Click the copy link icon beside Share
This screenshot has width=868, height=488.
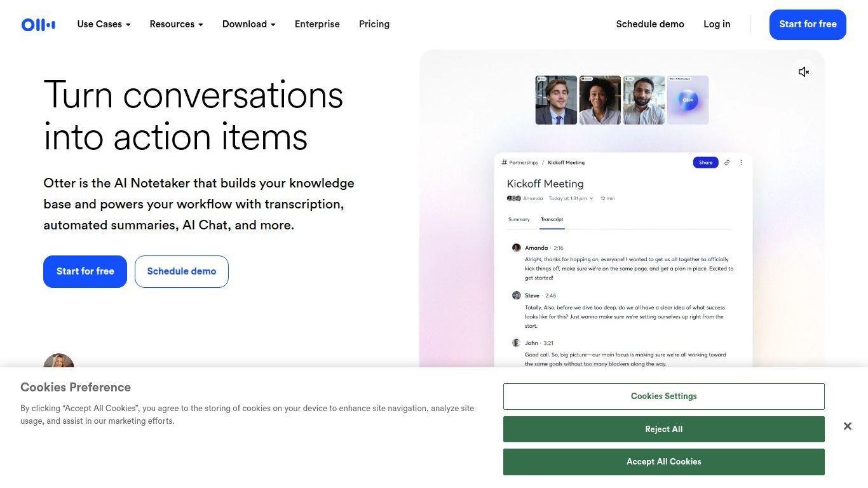[x=727, y=163]
